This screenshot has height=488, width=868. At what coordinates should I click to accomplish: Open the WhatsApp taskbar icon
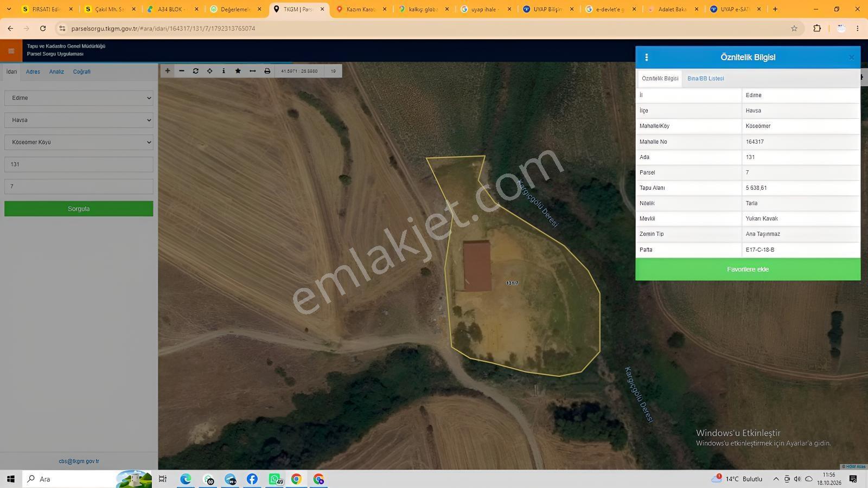pyautogui.click(x=275, y=479)
